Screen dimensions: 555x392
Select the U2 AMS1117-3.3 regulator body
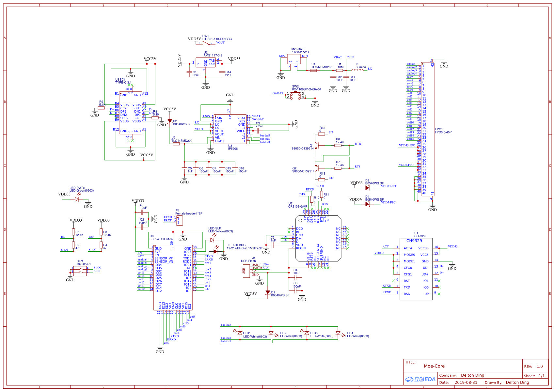pos(206,62)
